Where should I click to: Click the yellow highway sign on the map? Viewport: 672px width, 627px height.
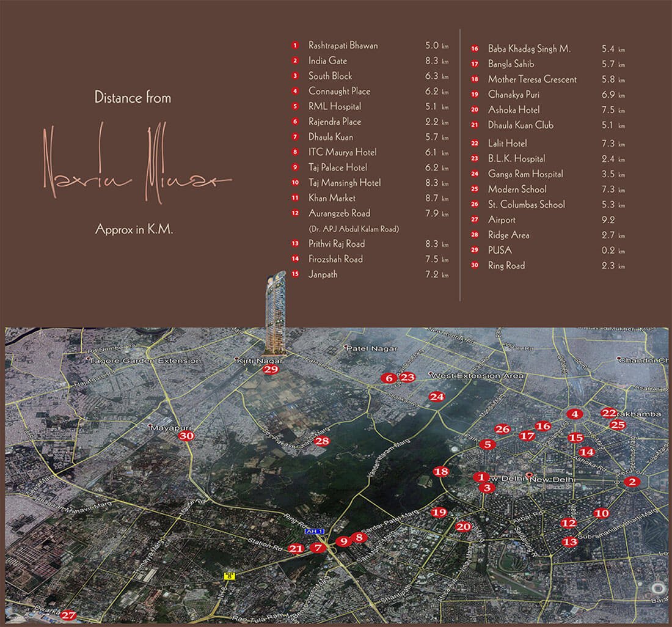230,575
